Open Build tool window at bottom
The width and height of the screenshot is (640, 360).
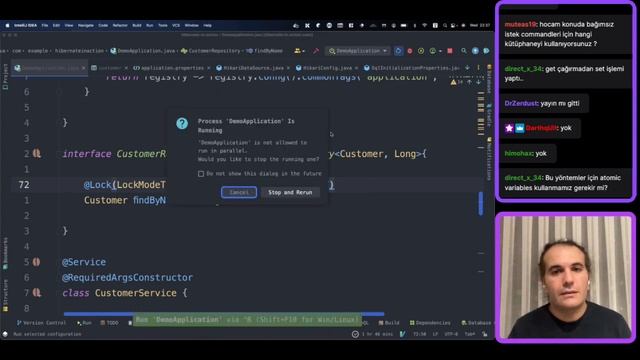pyautogui.click(x=389, y=323)
